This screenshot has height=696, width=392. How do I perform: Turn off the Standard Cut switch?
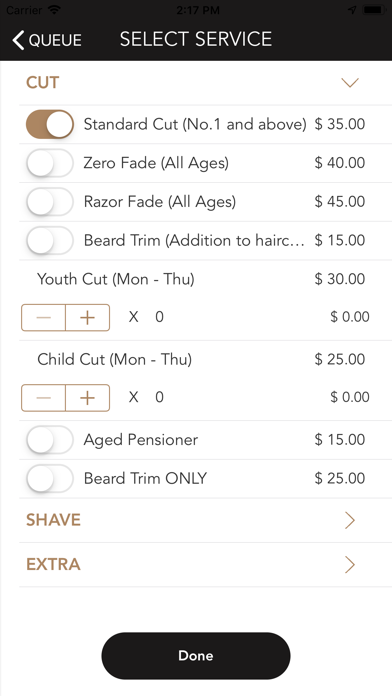50,124
